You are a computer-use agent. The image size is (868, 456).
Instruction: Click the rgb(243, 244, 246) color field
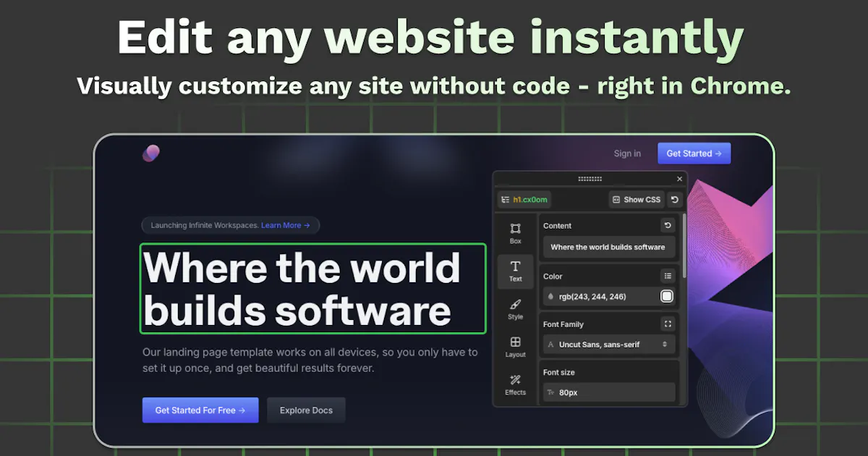click(608, 296)
